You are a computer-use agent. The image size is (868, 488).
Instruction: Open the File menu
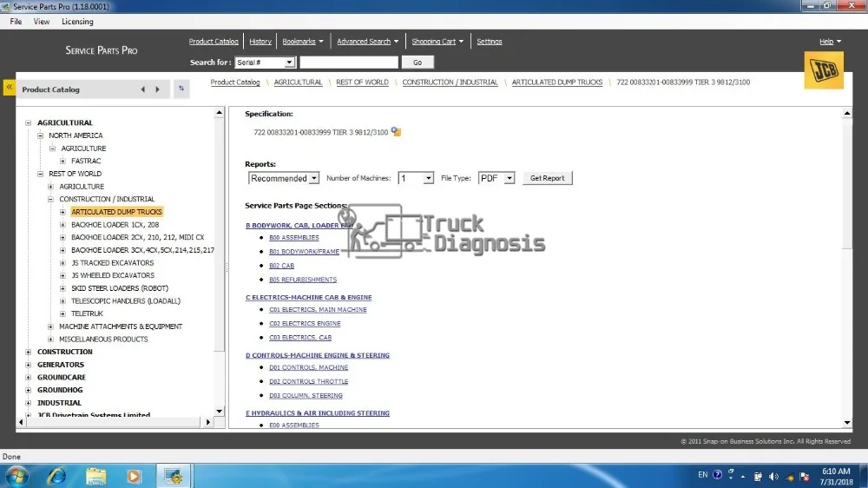[x=16, y=22]
